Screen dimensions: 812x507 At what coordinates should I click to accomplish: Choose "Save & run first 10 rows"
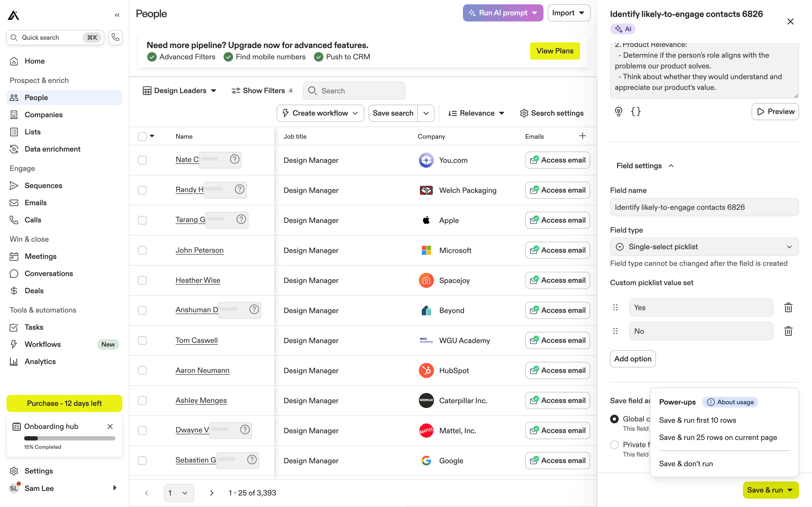pos(697,420)
